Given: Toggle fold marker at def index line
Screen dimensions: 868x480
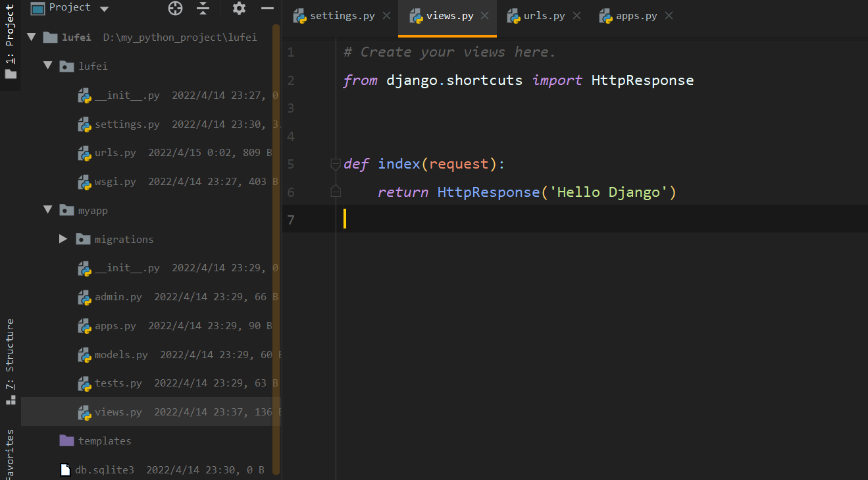Looking at the screenshot, I should pyautogui.click(x=336, y=164).
